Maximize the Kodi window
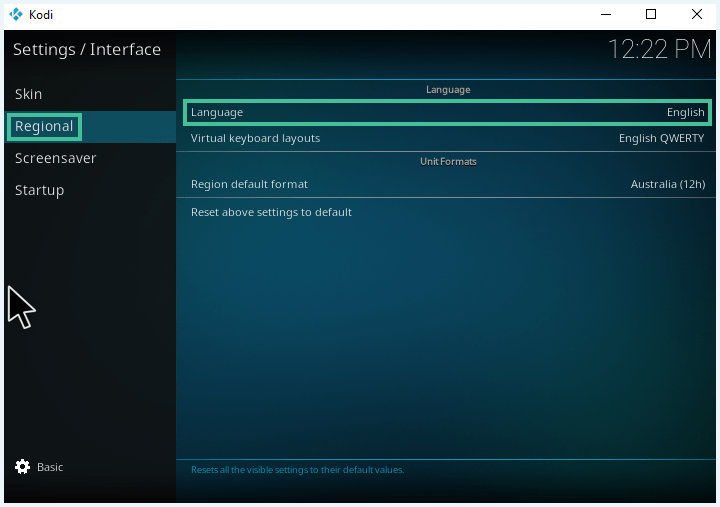The image size is (720, 507). (x=651, y=15)
